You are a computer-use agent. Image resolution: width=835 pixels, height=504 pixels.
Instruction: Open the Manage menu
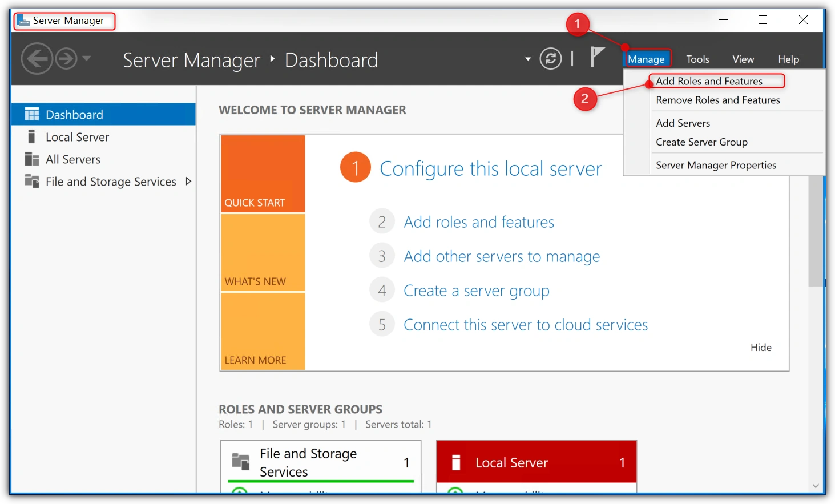coord(646,59)
